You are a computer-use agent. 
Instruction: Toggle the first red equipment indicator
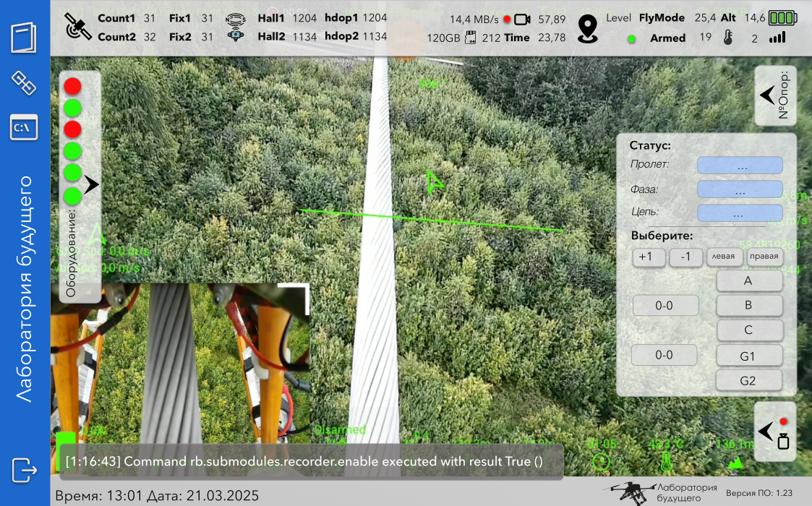(x=72, y=86)
